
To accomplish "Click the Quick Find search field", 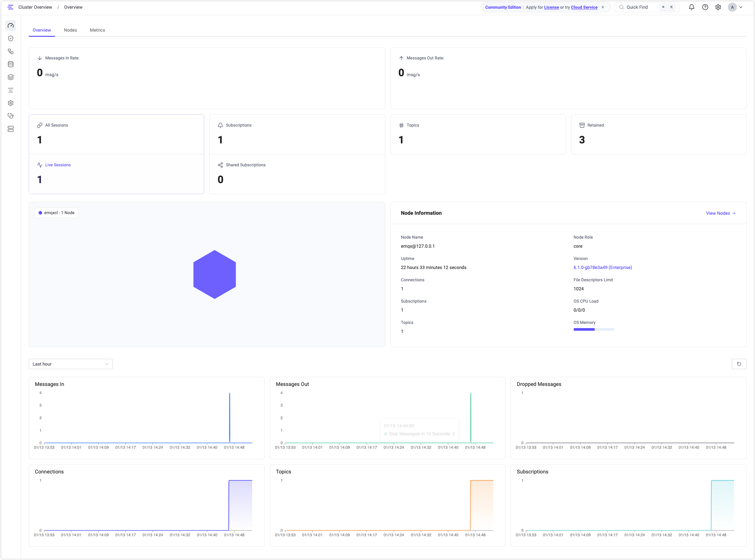I will tap(639, 7).
